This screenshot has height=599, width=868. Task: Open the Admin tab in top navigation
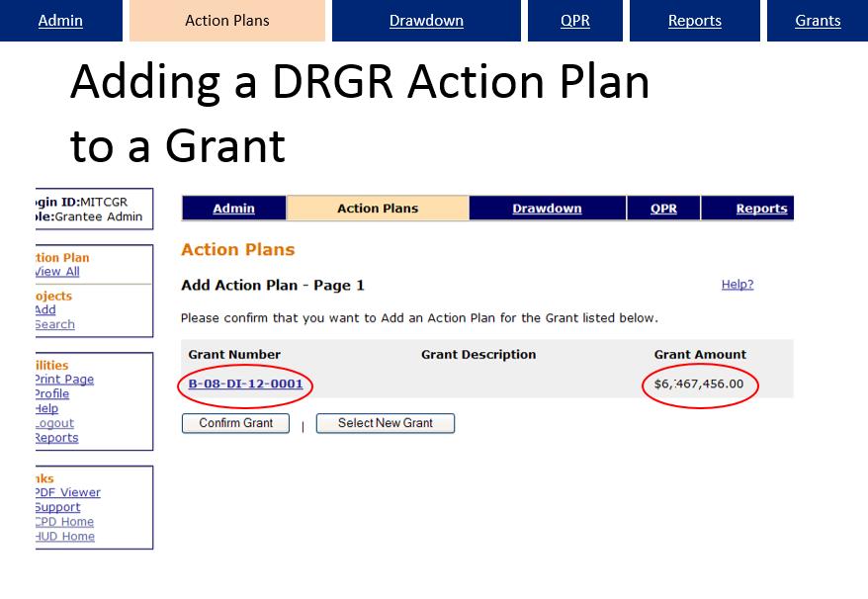click(x=59, y=20)
